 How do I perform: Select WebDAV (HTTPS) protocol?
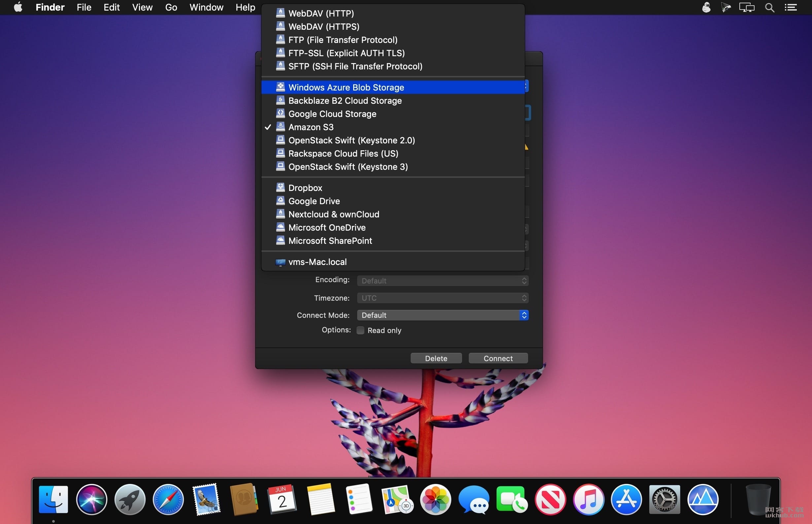pos(393,26)
